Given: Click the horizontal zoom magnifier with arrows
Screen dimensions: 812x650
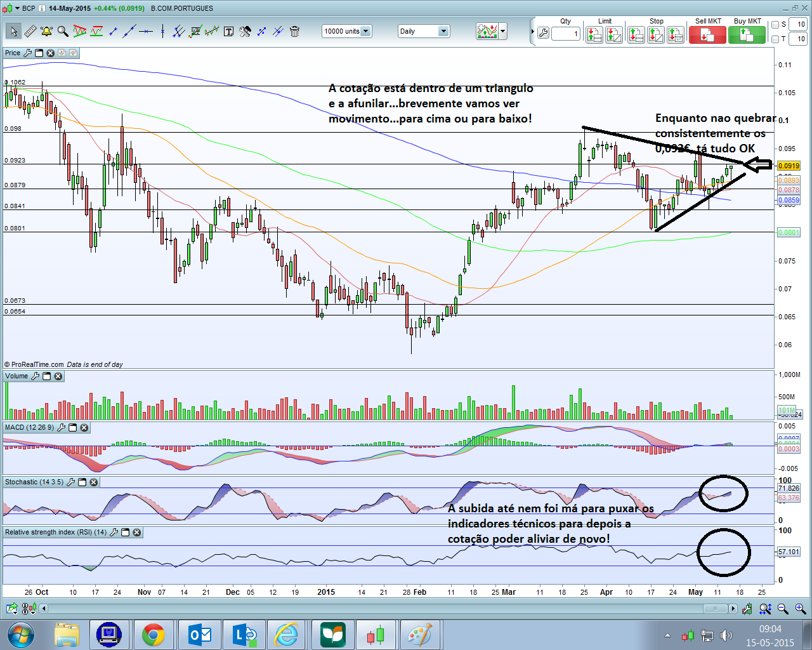Looking at the screenshot, I should pos(765,609).
